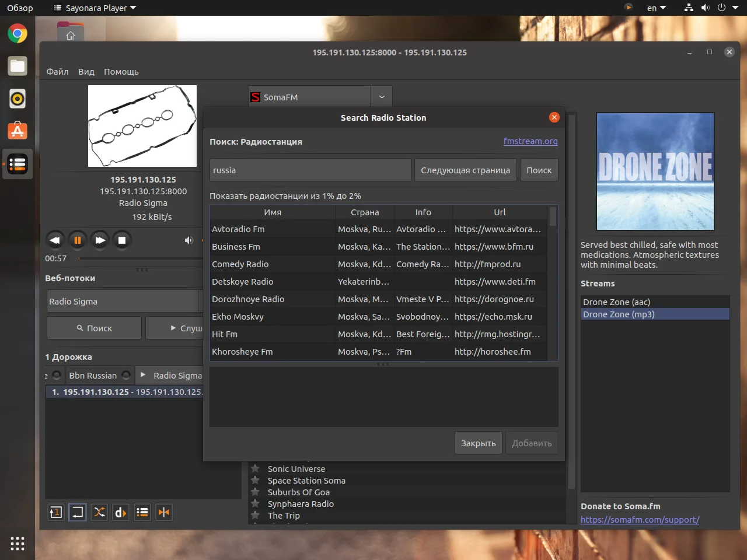Open the en keyboard layout menu
The width and height of the screenshot is (747, 560).
click(657, 8)
